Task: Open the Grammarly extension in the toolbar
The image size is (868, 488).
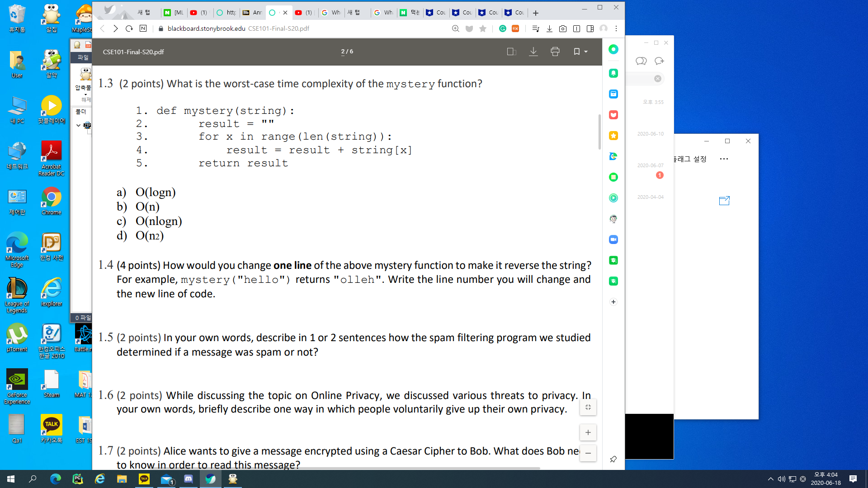Action: point(502,28)
